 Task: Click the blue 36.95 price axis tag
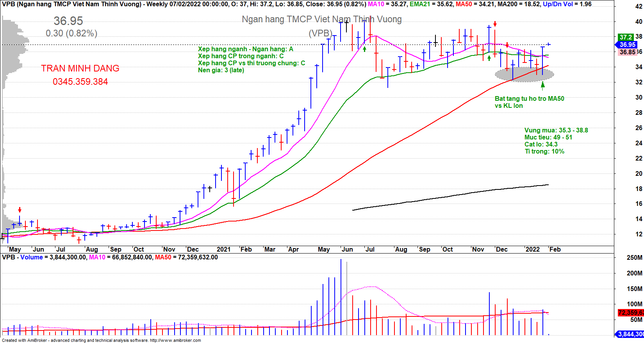(x=627, y=45)
